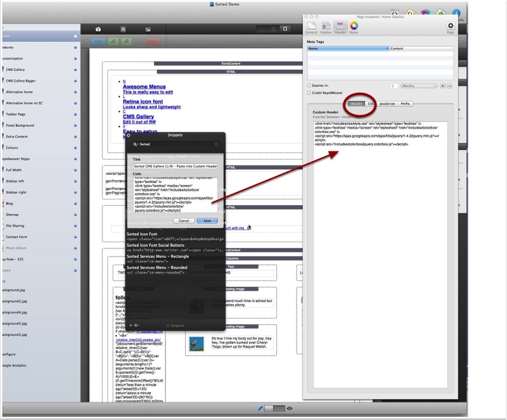Viewport: 507px width, 420px height.
Task: Select the Header icon in Page Inspector toolbar
Action: coord(340,27)
